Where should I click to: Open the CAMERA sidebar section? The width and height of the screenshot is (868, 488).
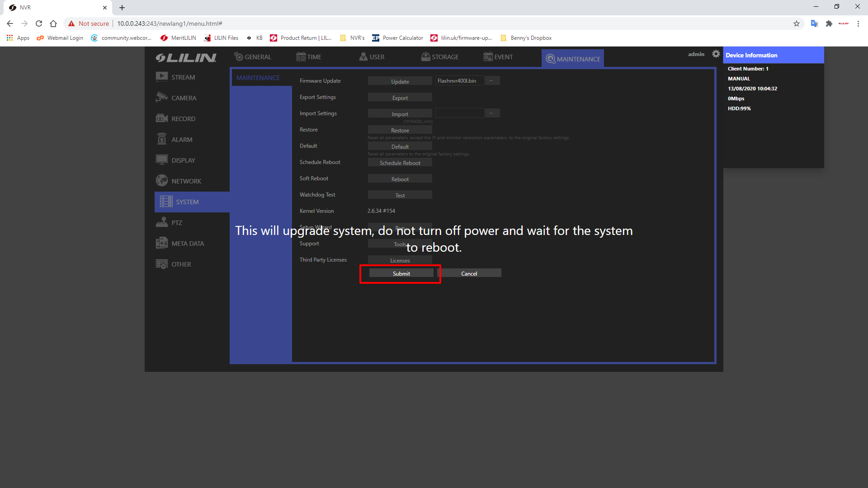183,98
